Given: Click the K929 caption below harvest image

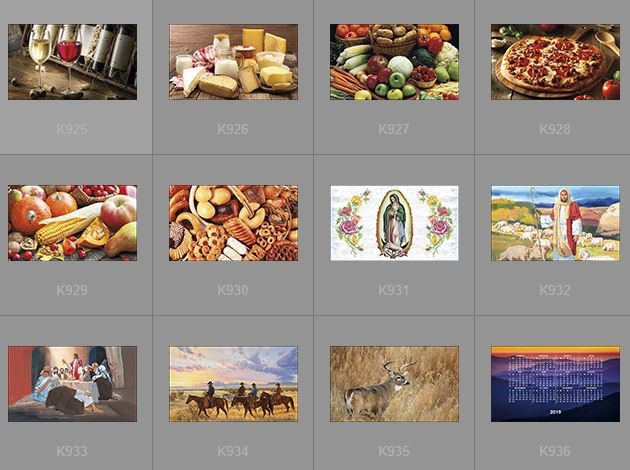Looking at the screenshot, I should pyautogui.click(x=72, y=290).
